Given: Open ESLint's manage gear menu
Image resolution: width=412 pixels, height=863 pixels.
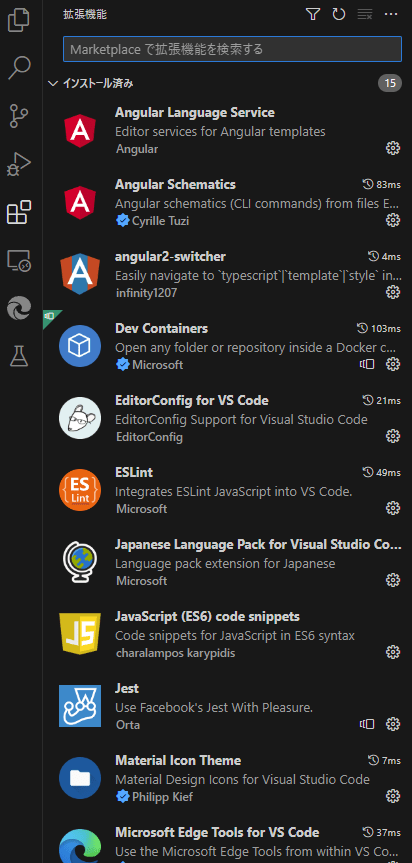Looking at the screenshot, I should coord(393,508).
